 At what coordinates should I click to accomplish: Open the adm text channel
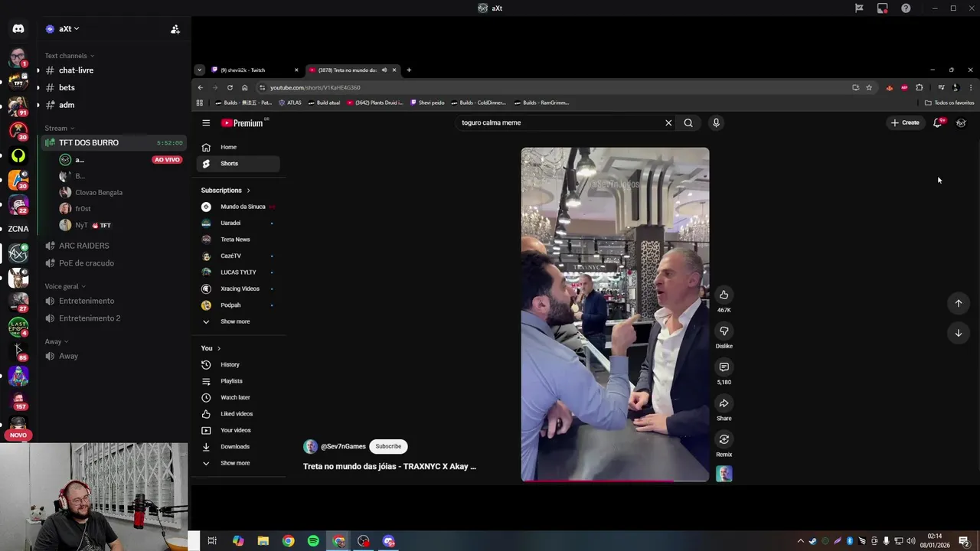tap(113, 105)
